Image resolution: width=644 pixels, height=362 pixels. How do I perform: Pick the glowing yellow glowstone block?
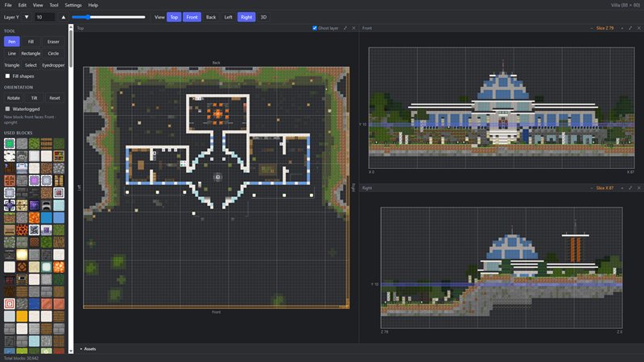point(22,254)
